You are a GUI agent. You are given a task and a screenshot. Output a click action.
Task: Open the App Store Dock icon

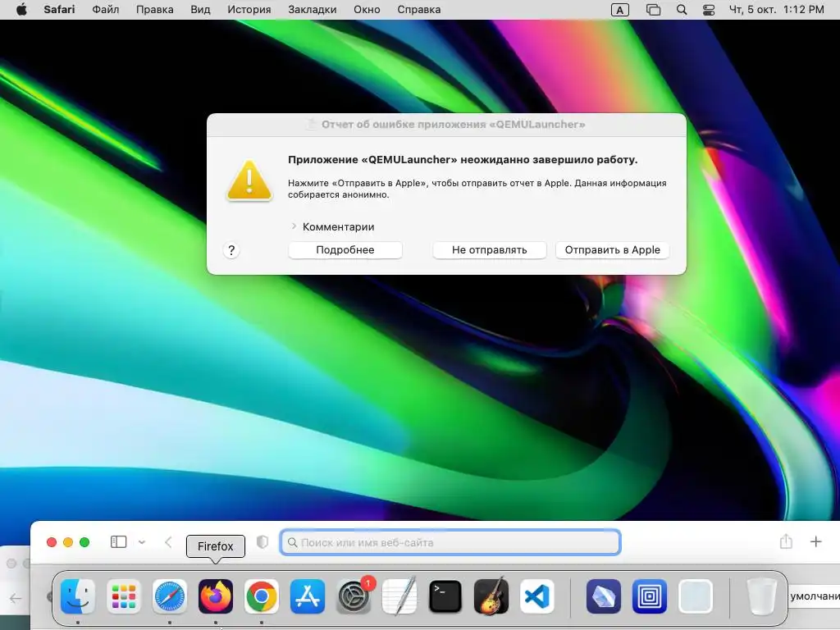point(308,596)
